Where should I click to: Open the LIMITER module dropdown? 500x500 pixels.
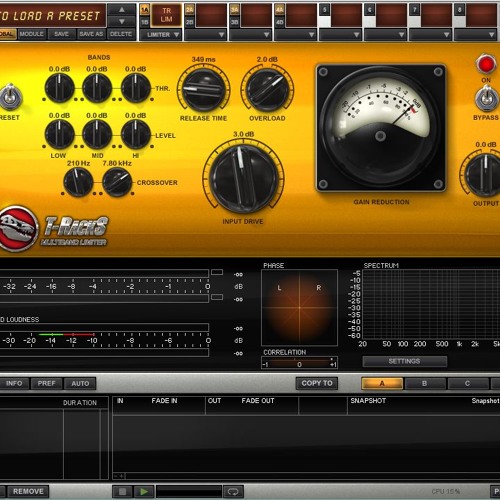[x=161, y=34]
